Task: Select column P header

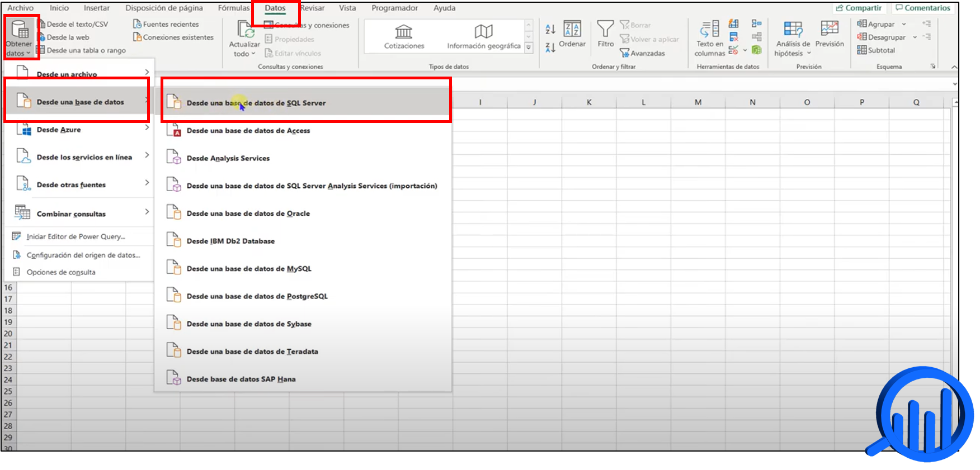Action: pos(861,102)
